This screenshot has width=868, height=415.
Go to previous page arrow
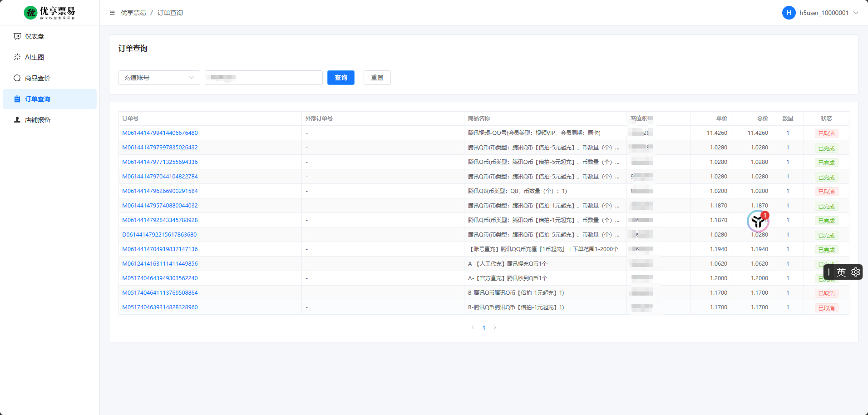tap(473, 327)
